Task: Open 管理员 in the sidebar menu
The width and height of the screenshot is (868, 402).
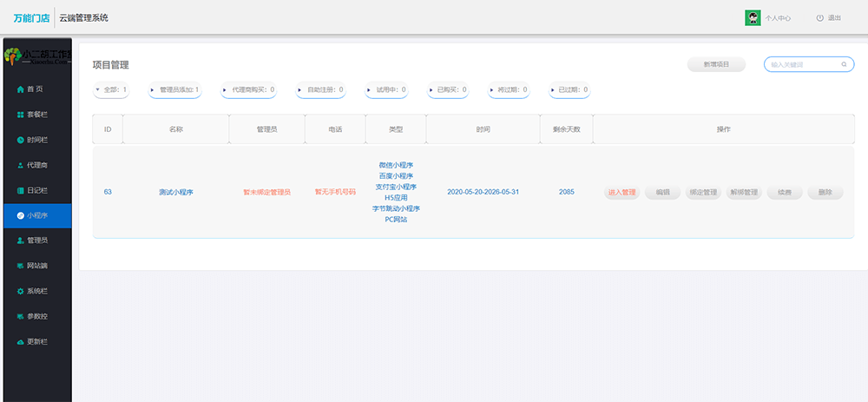Action: (37, 241)
